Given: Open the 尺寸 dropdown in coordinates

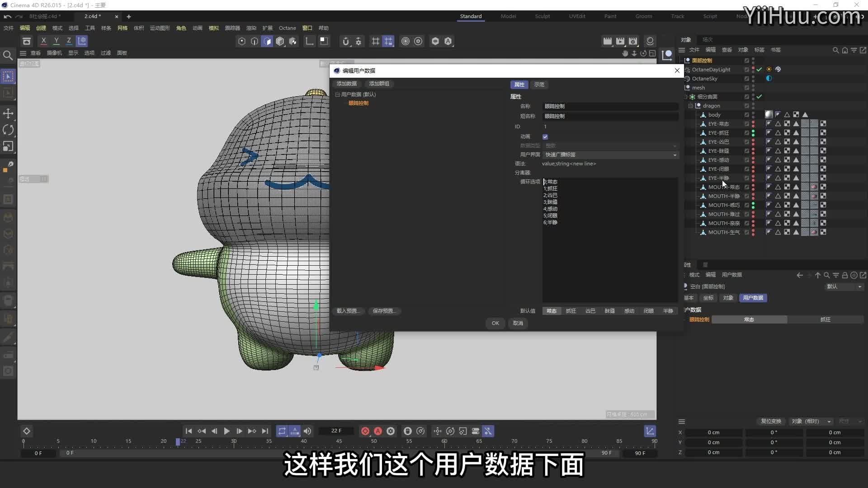Looking at the screenshot, I should (x=851, y=421).
